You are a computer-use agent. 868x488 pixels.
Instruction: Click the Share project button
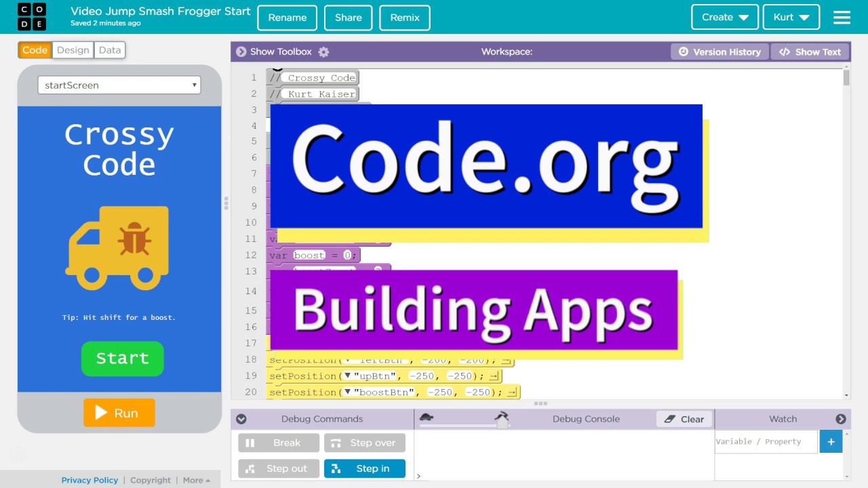(x=349, y=18)
